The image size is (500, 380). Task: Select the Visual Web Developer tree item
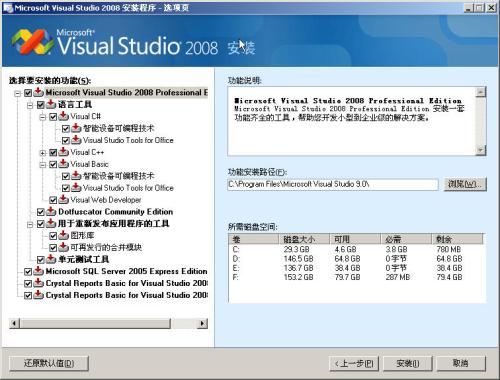[x=106, y=200]
